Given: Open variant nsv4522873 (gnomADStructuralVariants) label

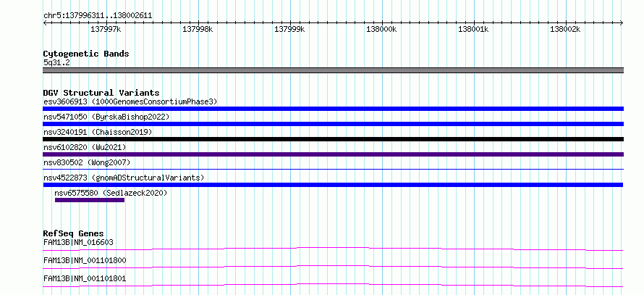Looking at the screenshot, I should tap(124, 178).
